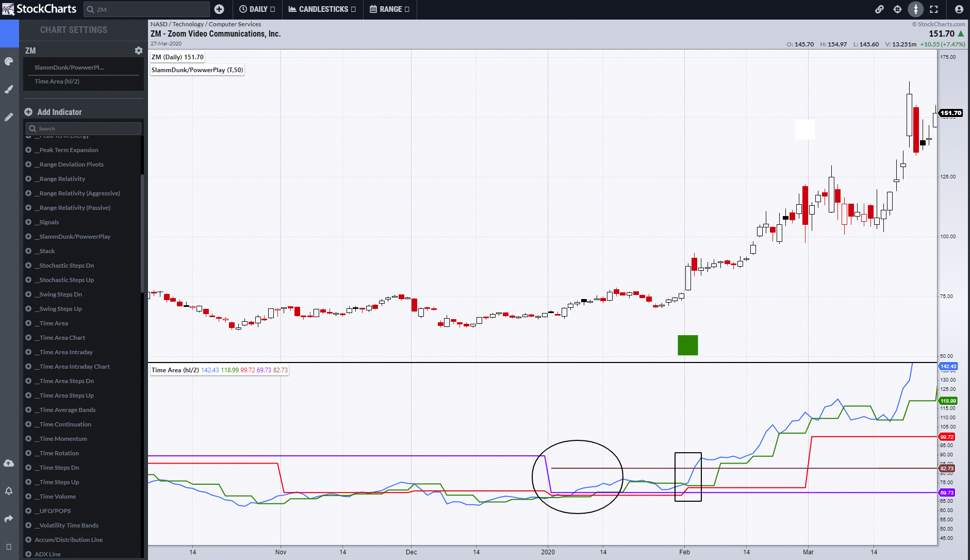The width and height of the screenshot is (970, 560).
Task: Select the SlammDunk/PowwerPl... overlay entry
Action: tap(69, 68)
